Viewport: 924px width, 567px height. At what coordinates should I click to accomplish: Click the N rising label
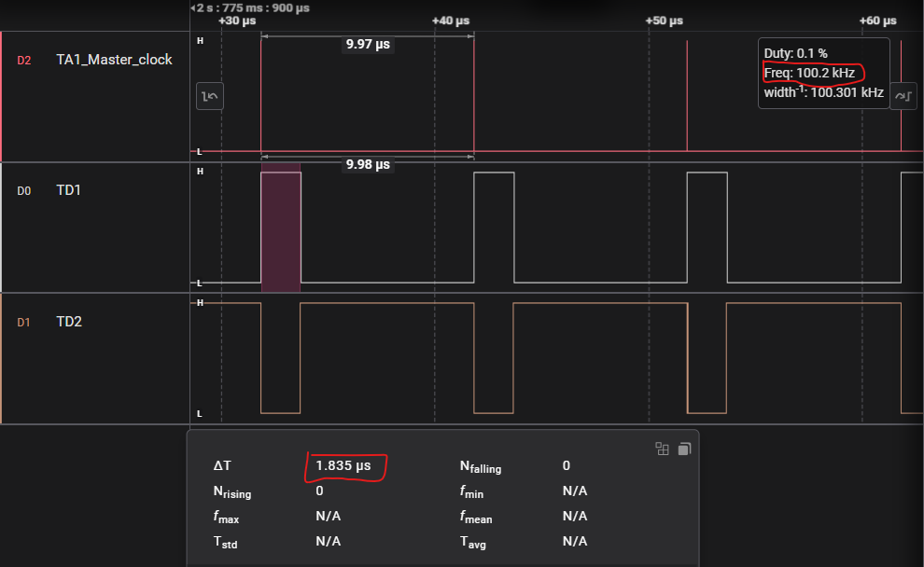click(232, 492)
